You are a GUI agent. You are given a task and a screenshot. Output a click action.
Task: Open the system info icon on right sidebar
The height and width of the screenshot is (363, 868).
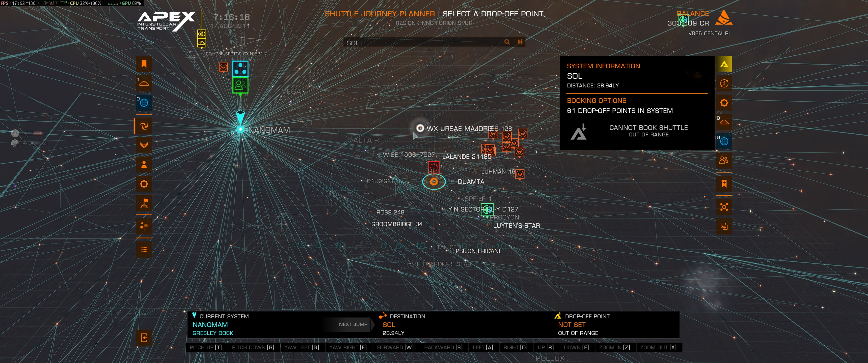[x=724, y=83]
